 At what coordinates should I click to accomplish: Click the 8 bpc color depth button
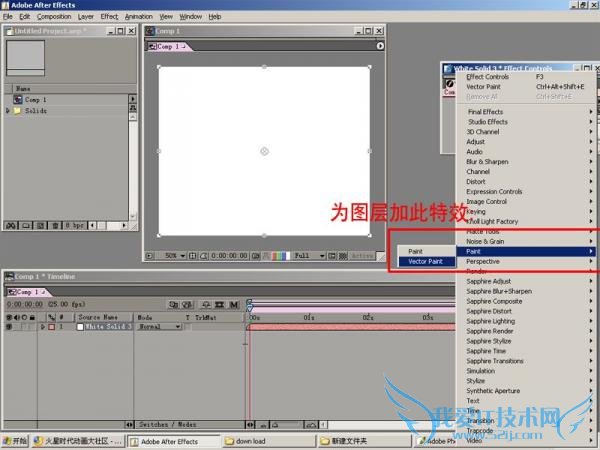coord(74,225)
